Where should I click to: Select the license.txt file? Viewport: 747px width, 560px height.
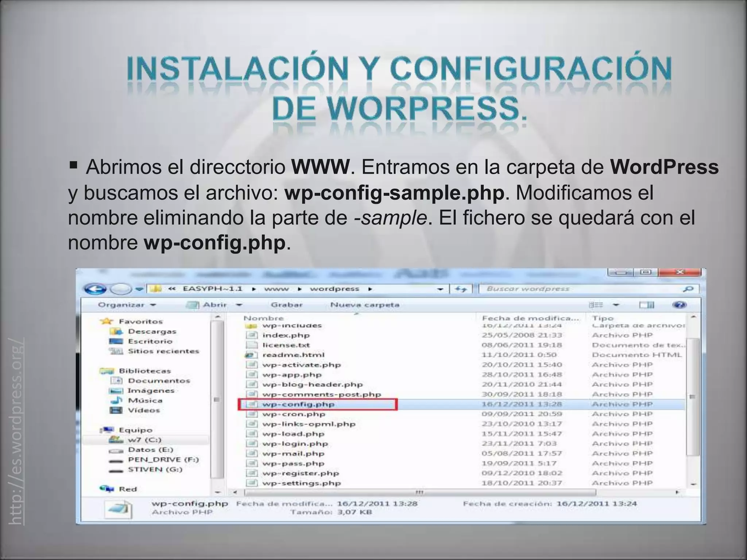(286, 345)
